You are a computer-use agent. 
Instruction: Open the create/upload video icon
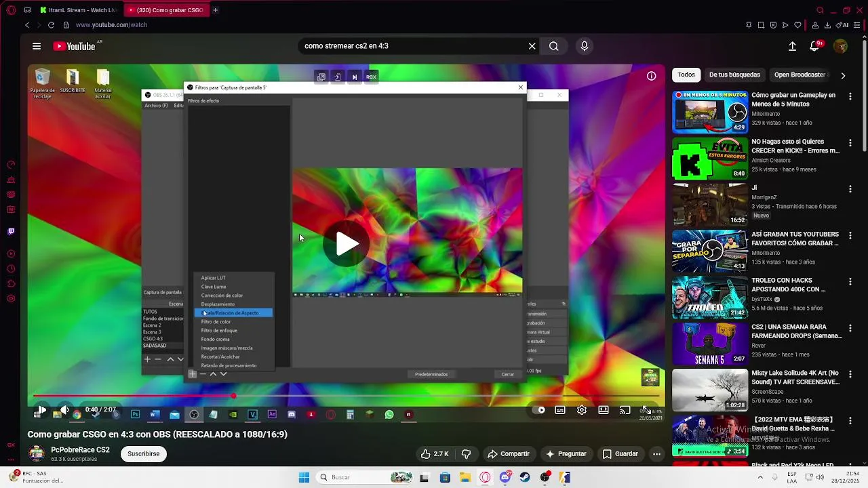792,46
